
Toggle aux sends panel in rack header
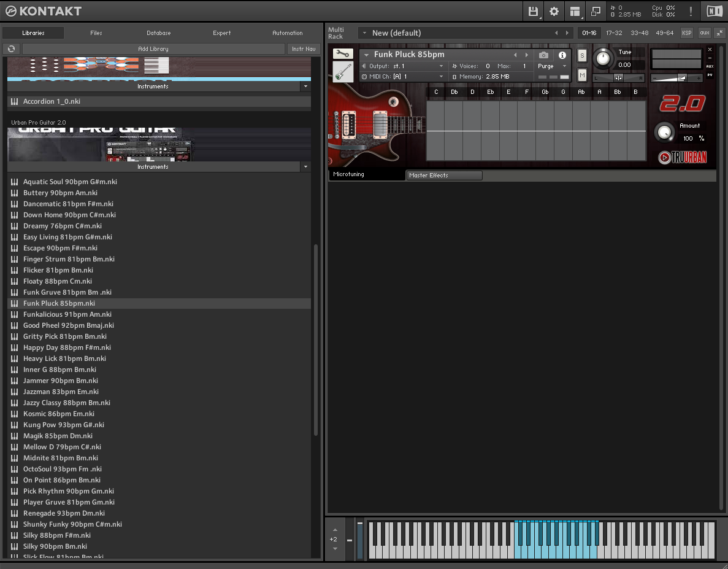704,33
